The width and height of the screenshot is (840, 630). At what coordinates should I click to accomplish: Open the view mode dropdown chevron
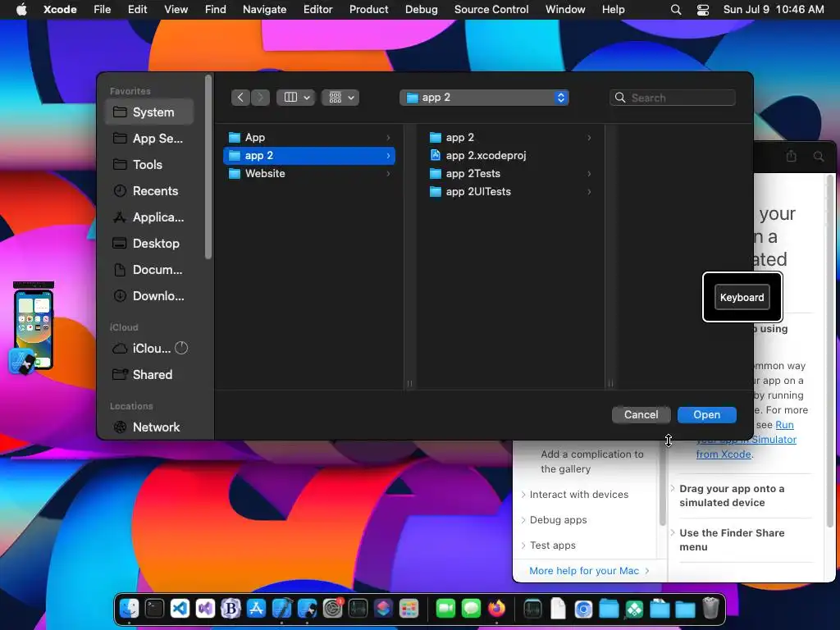pyautogui.click(x=307, y=98)
